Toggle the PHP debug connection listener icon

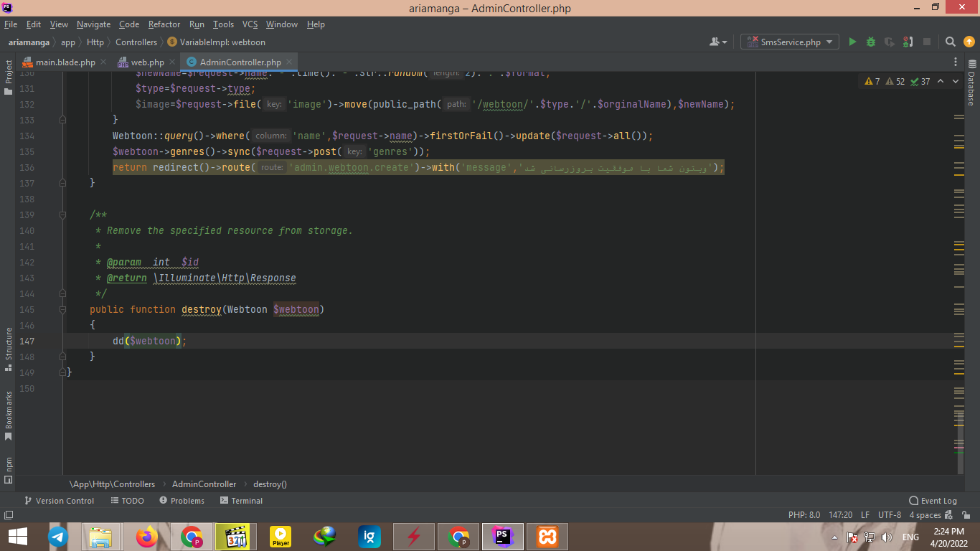[908, 42]
